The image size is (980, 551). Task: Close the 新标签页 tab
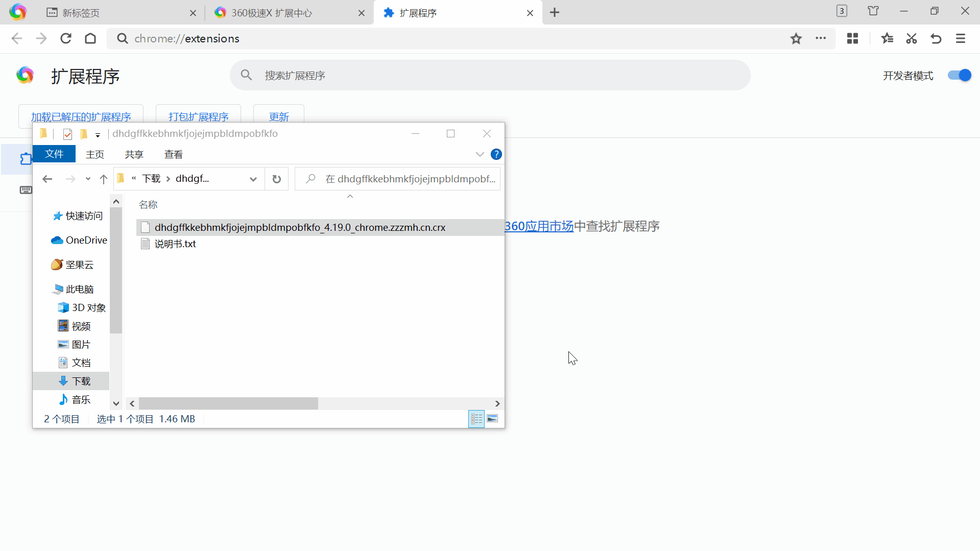coord(193,13)
